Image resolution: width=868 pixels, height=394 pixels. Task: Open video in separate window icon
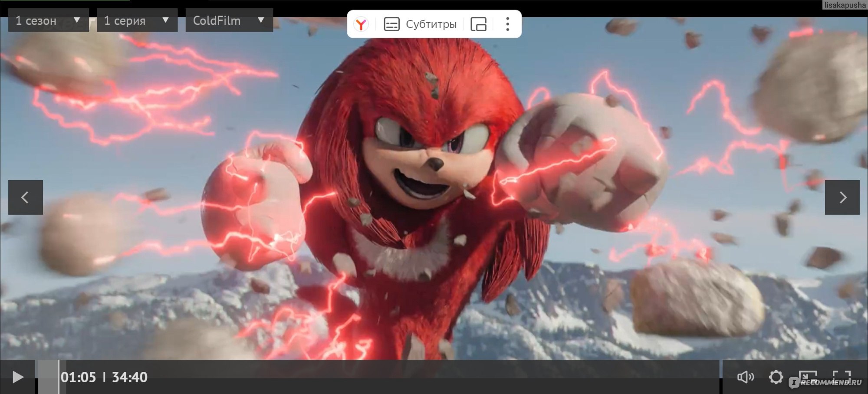(479, 24)
